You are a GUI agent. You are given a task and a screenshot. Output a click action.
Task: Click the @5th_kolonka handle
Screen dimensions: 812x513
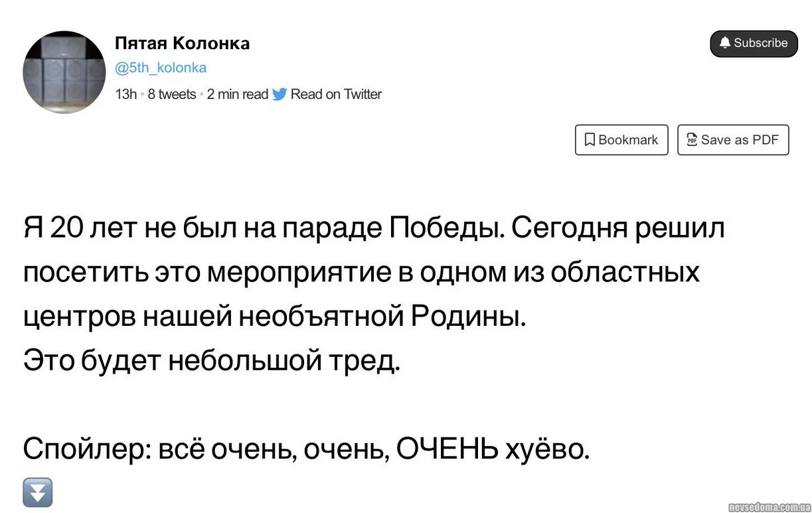click(161, 68)
